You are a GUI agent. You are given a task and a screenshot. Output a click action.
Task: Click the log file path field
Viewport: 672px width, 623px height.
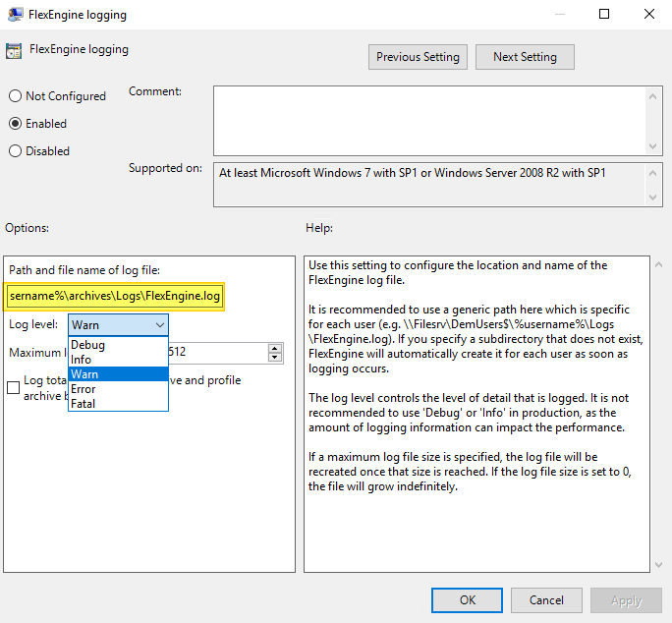(x=115, y=296)
